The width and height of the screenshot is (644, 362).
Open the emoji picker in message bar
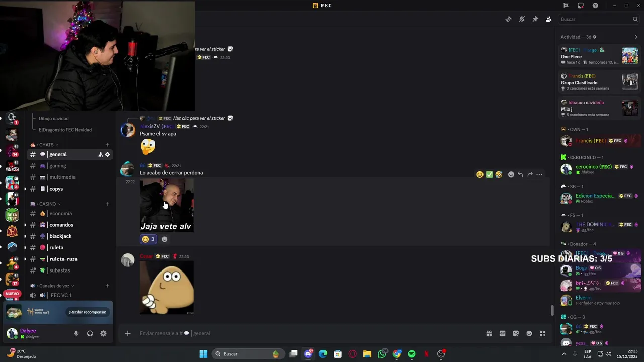click(x=529, y=333)
